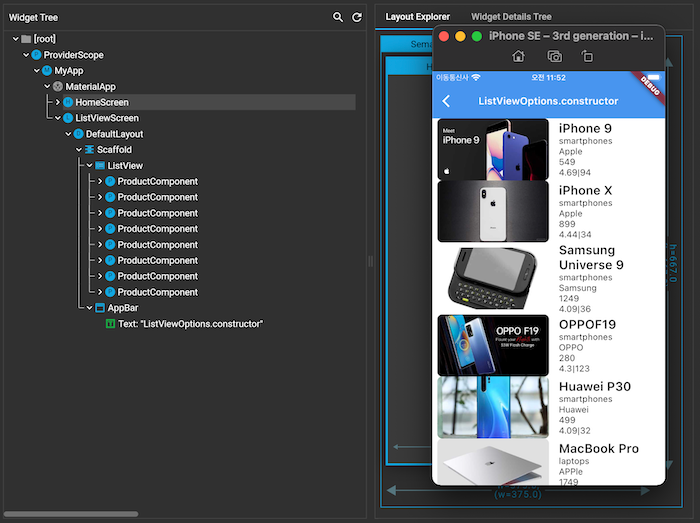Collapse the AppBar node

pos(89,308)
